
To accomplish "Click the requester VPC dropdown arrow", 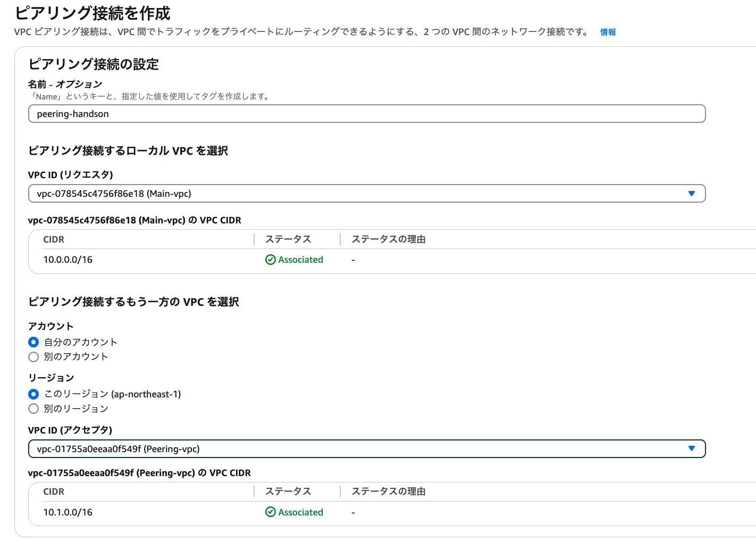I will coord(692,194).
